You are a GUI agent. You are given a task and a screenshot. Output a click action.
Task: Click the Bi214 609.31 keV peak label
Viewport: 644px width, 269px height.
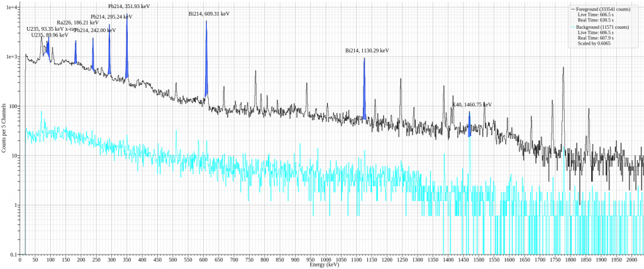coord(209,13)
